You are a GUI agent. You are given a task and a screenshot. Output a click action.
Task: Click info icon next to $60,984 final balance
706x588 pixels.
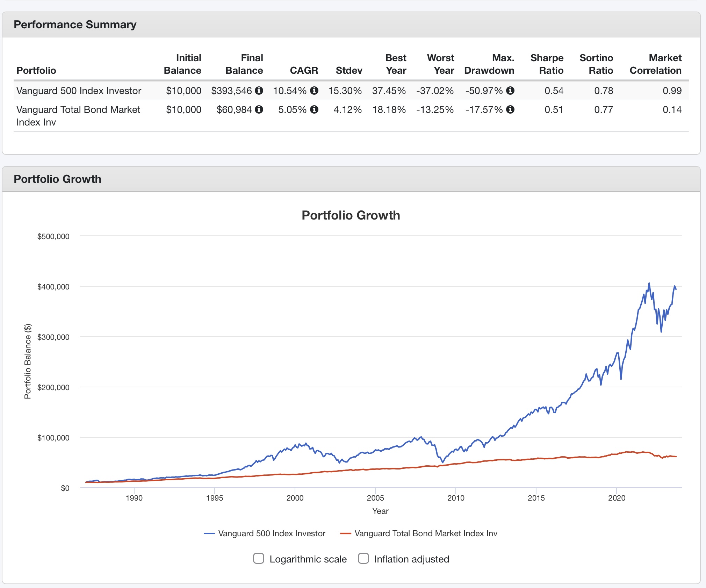[x=259, y=109]
